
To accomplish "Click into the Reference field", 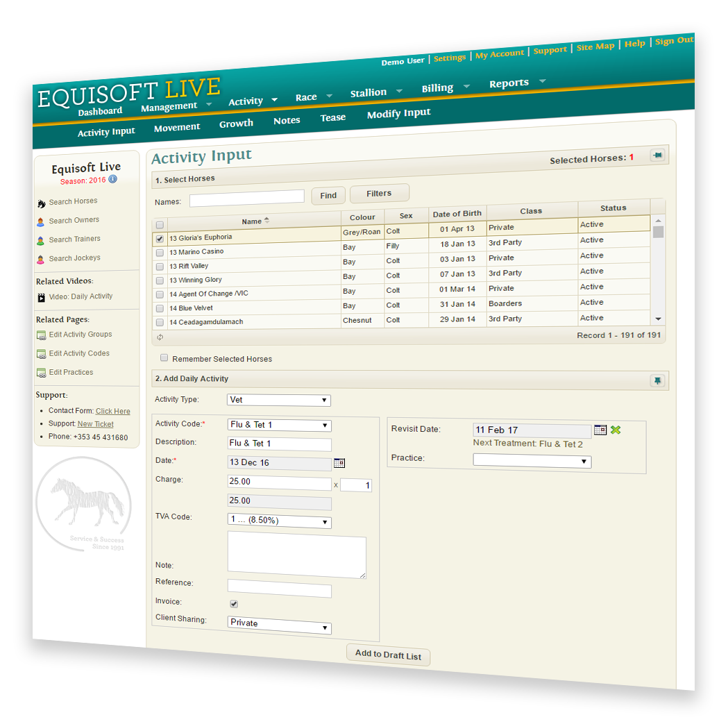I will coord(280,589).
